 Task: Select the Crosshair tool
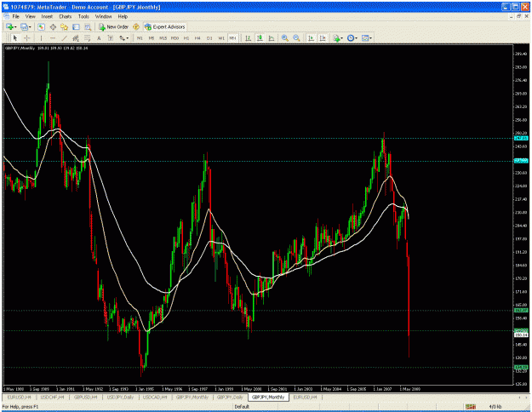click(x=26, y=38)
